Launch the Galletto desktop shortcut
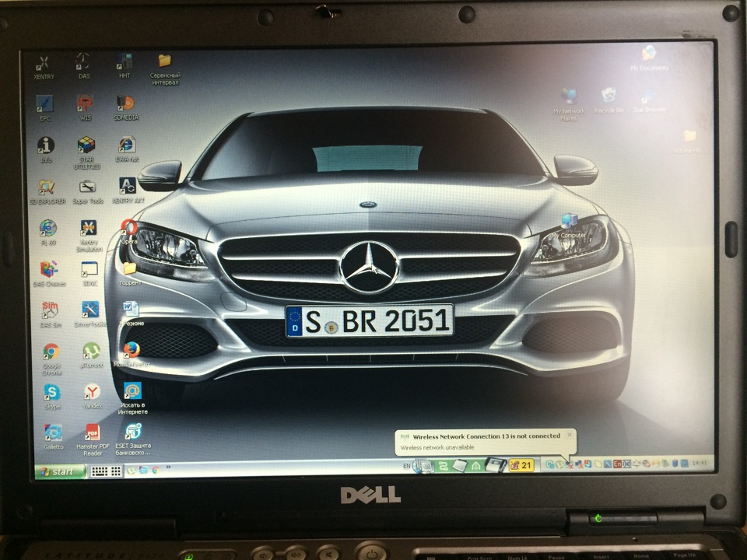The image size is (747, 560). pyautogui.click(x=54, y=437)
